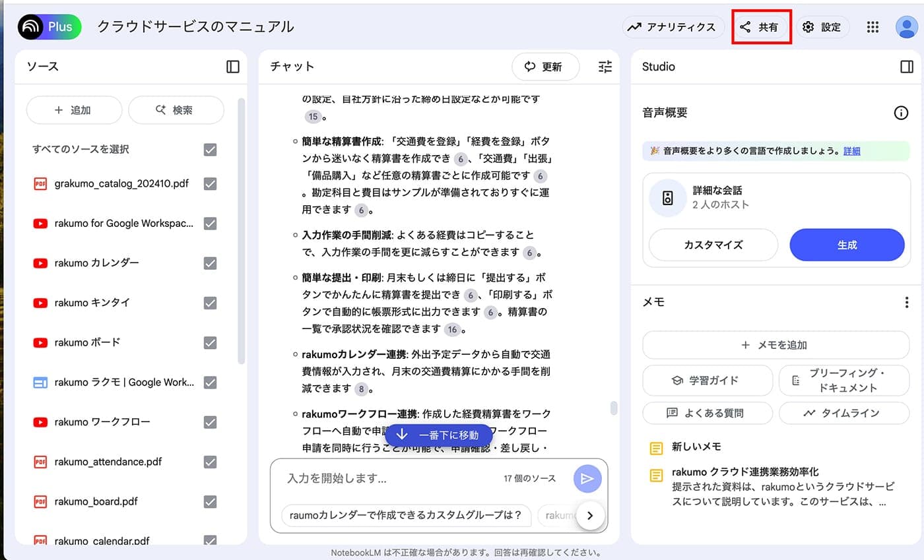The width and height of the screenshot is (924, 560).
Task: Collapse the ソース sources panel
Action: click(233, 67)
